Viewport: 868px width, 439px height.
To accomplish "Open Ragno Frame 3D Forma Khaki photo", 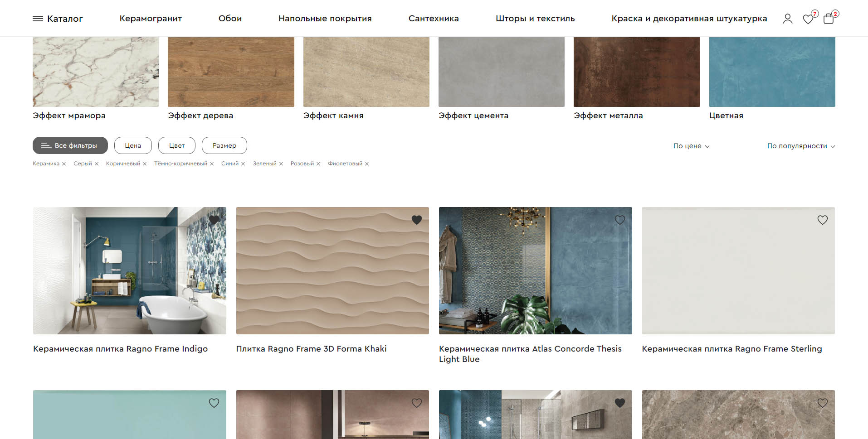I will coord(332,271).
